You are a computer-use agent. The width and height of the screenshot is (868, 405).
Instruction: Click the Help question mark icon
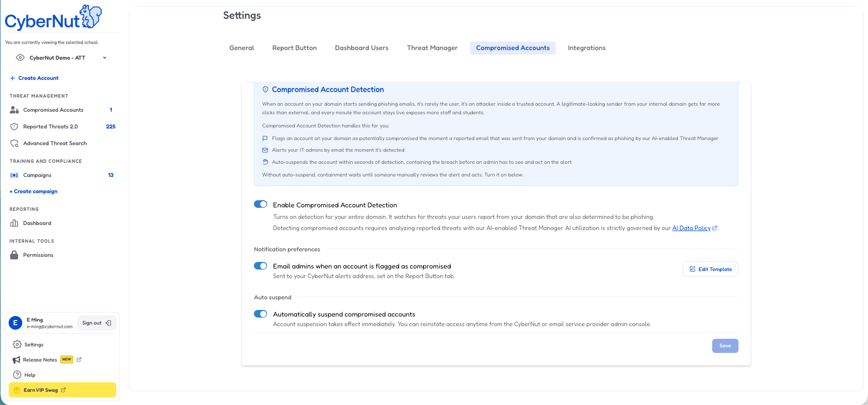point(17,375)
